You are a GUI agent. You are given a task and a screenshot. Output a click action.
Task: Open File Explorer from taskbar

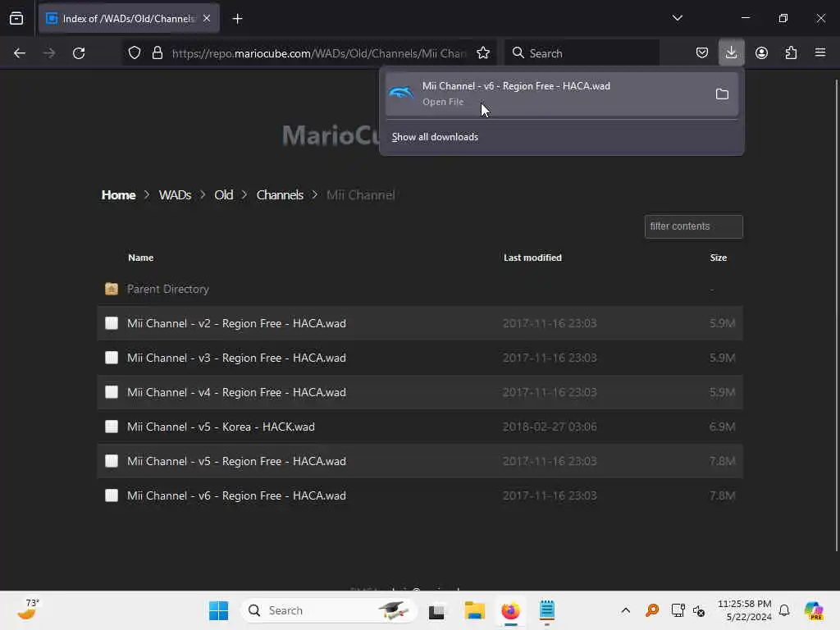475,610
